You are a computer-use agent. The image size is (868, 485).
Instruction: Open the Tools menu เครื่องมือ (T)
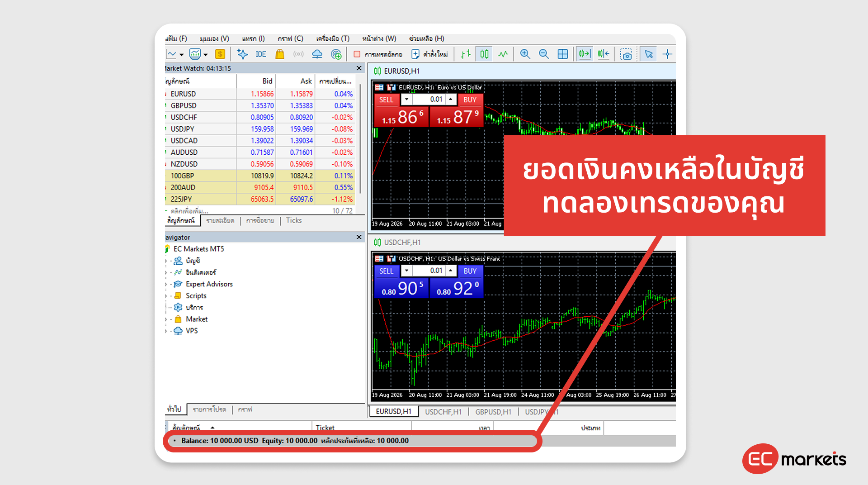pyautogui.click(x=333, y=38)
